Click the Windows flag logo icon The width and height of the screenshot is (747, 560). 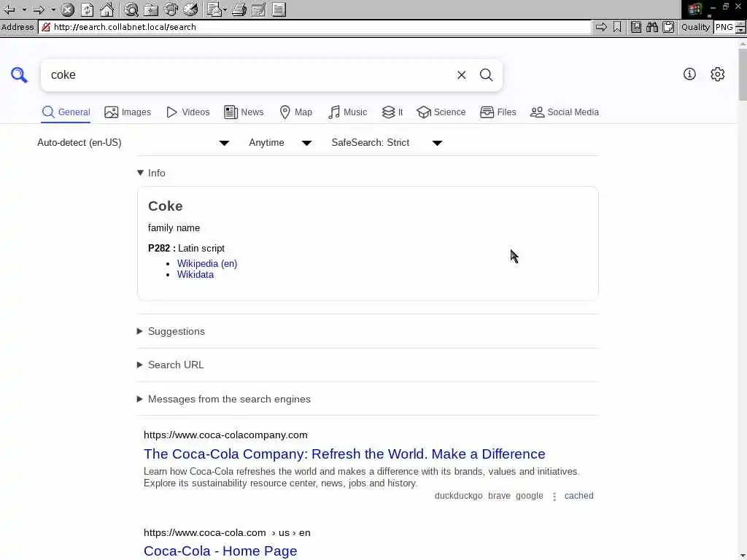pyautogui.click(x=694, y=9)
